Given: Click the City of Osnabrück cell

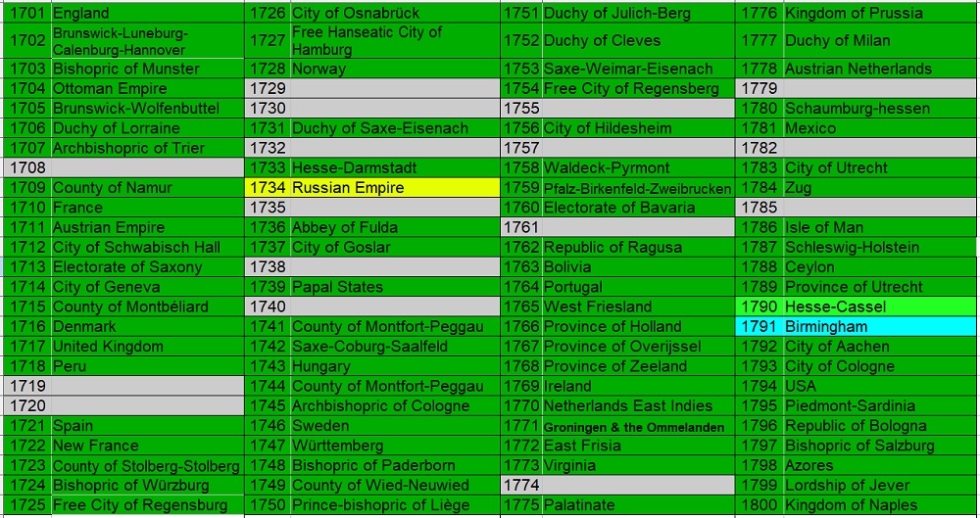Looking at the screenshot, I should click(x=395, y=13).
